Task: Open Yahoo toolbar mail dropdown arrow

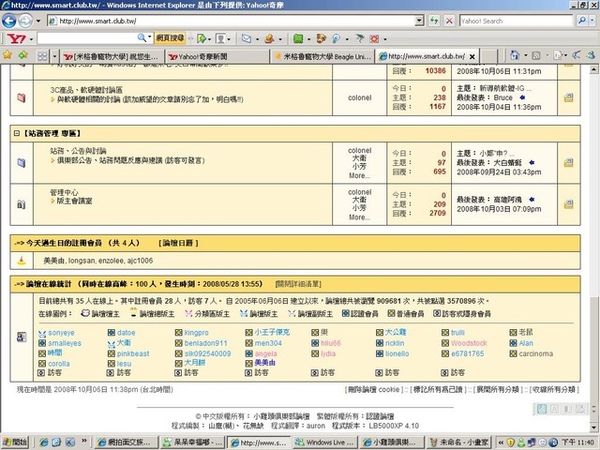Action: click(257, 39)
